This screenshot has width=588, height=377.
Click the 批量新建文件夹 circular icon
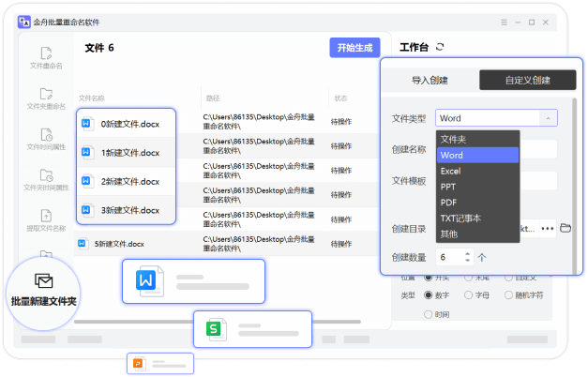[x=43, y=289]
